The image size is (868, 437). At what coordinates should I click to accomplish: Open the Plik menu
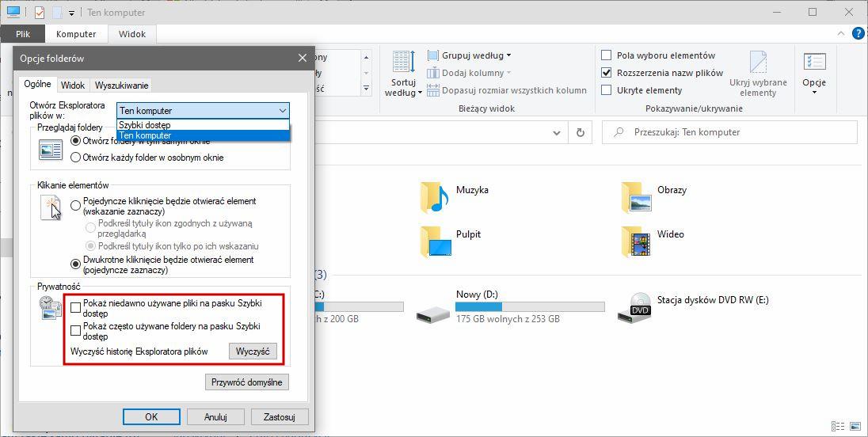[x=23, y=34]
